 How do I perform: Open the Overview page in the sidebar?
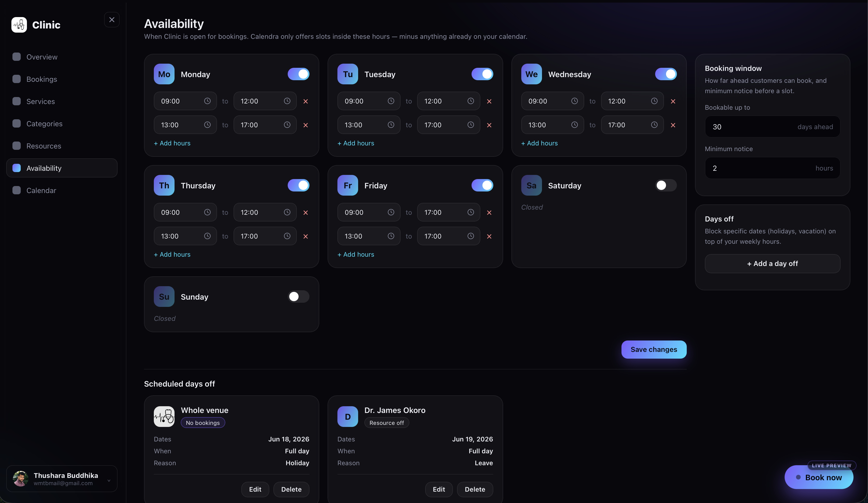click(62, 57)
